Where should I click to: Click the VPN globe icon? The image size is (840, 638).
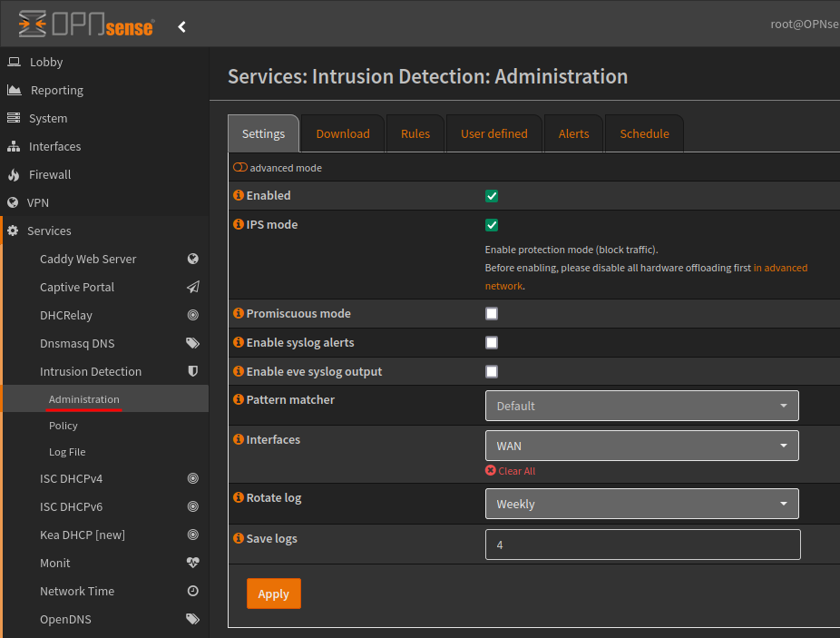[13, 202]
